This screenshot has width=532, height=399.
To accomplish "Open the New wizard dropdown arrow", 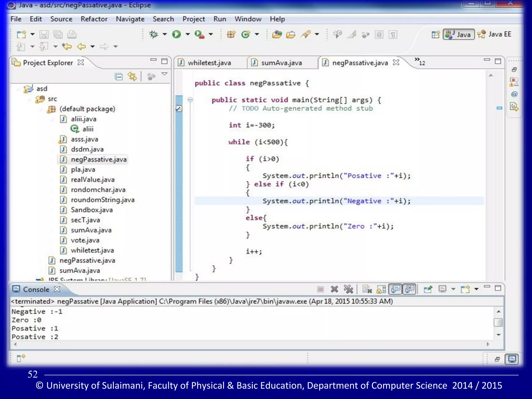I will click(x=32, y=34).
